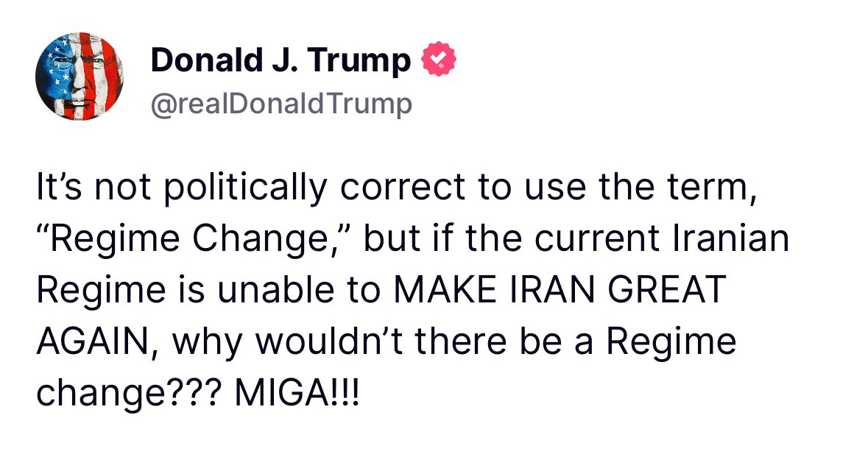Open the Donald J. Trump display name
This screenshot has height=454, width=868.
point(280,61)
